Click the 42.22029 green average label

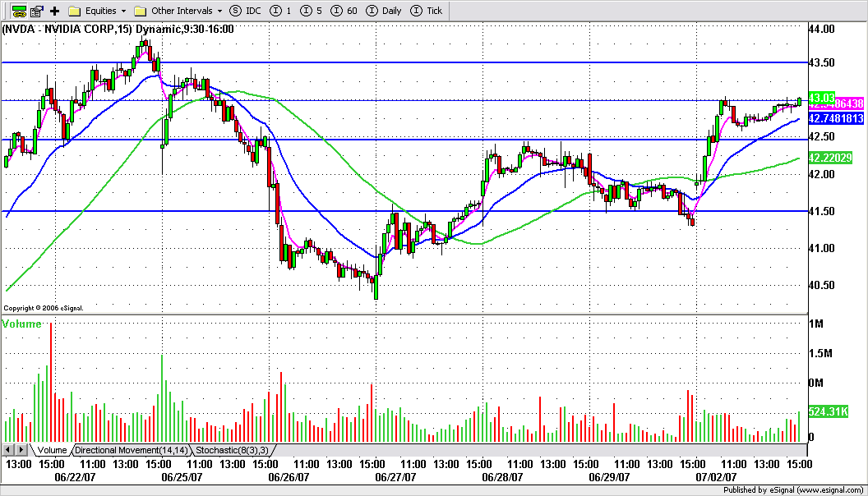(x=830, y=158)
